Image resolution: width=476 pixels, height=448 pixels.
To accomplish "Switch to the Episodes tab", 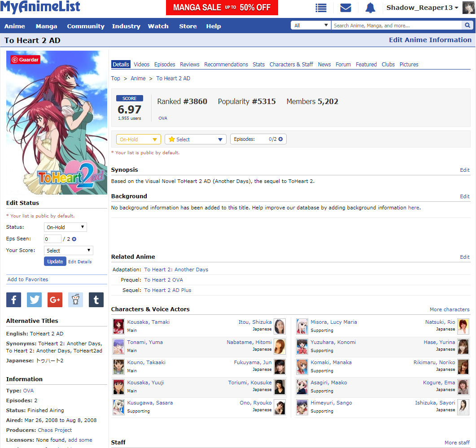I will pyautogui.click(x=165, y=65).
